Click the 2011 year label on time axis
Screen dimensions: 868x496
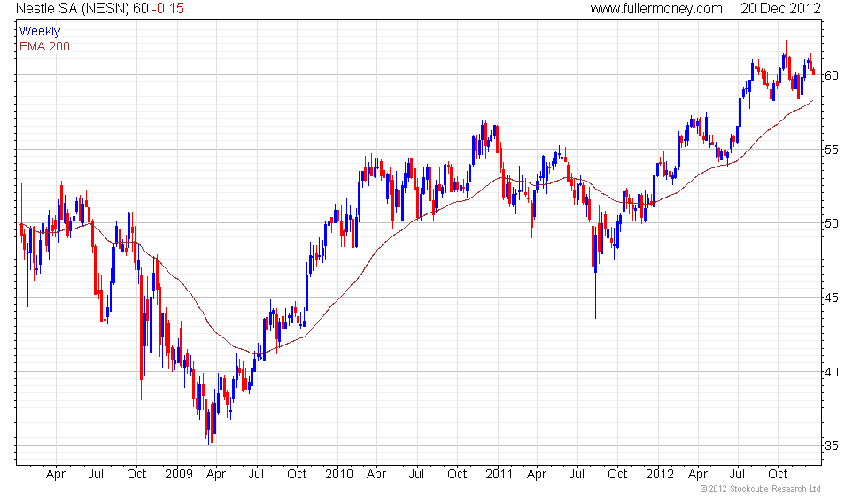(499, 475)
